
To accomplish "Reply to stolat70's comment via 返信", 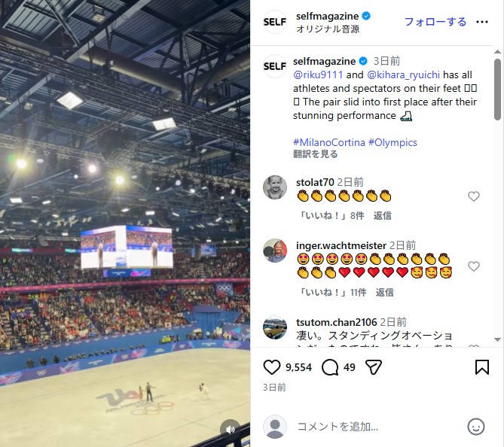I will point(382,215).
